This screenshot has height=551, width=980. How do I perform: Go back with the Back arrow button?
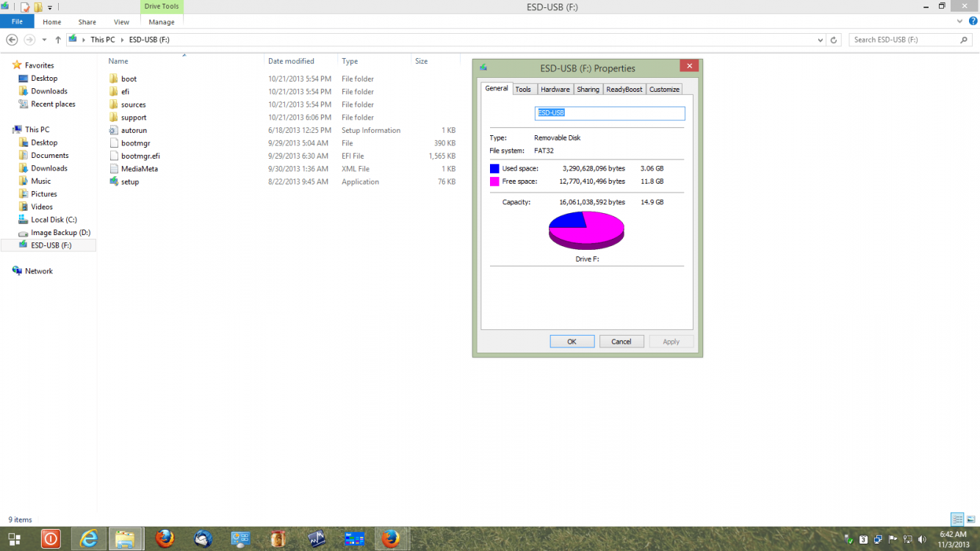(12, 40)
